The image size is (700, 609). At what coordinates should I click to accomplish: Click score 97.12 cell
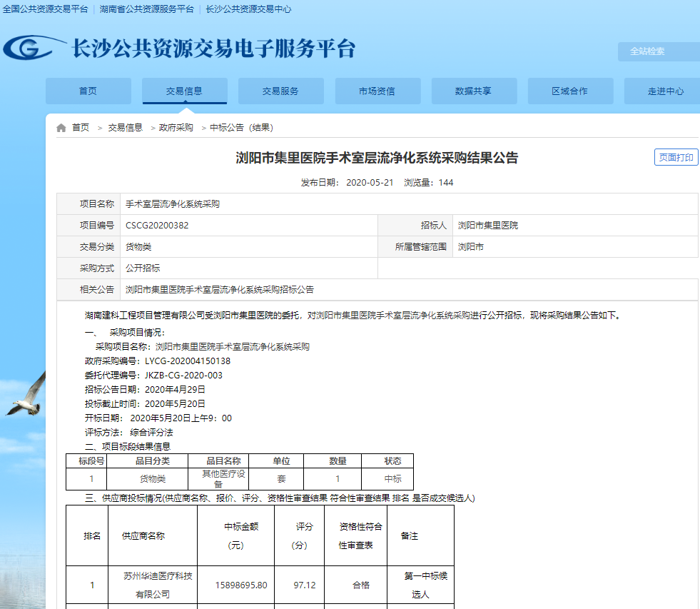pos(300,585)
